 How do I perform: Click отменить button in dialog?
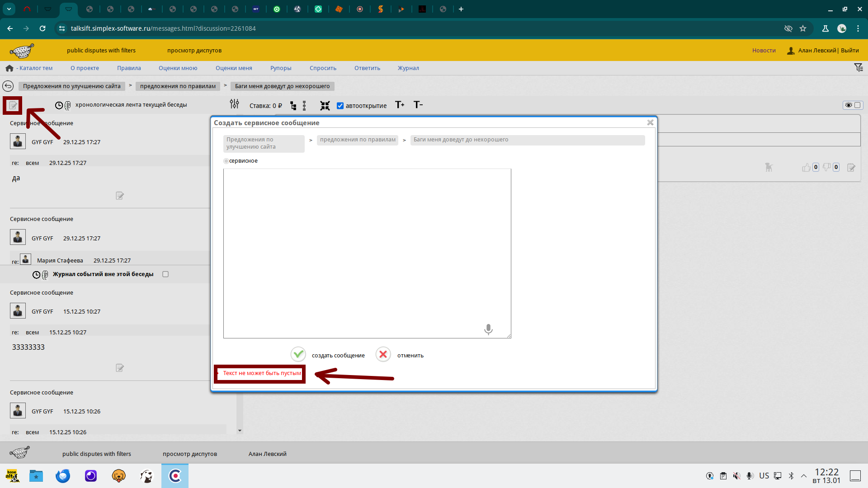383,355
